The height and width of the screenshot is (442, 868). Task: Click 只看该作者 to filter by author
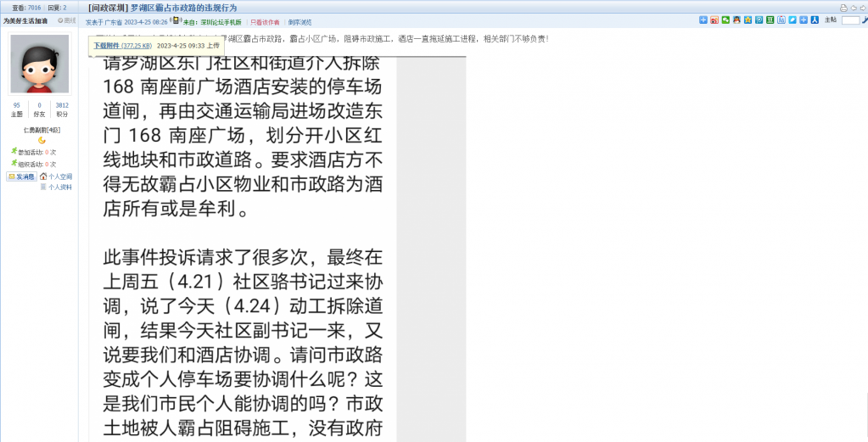pos(265,22)
